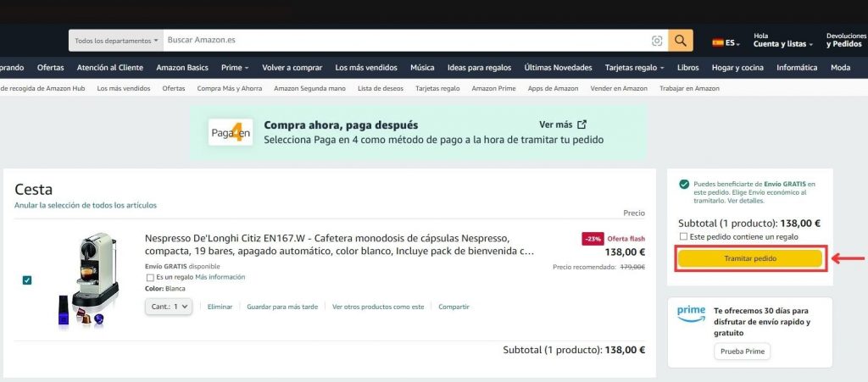Click the struck-through price 179,00€

tap(632, 267)
